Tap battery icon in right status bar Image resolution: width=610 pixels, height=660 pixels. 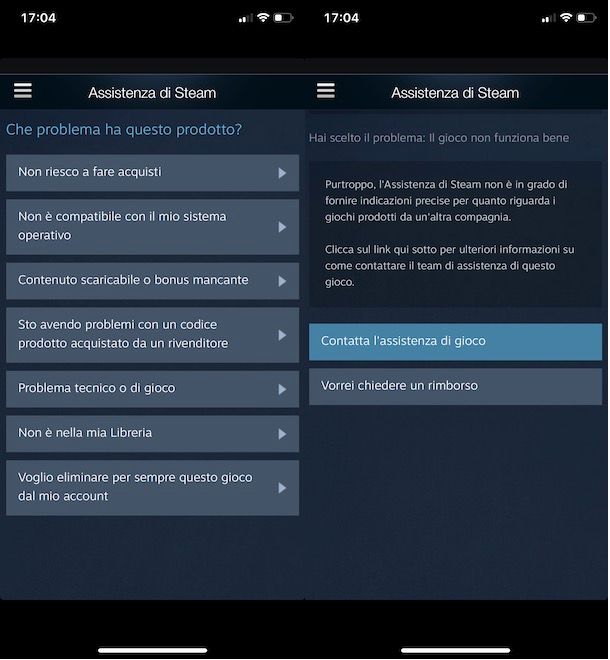[x=586, y=18]
